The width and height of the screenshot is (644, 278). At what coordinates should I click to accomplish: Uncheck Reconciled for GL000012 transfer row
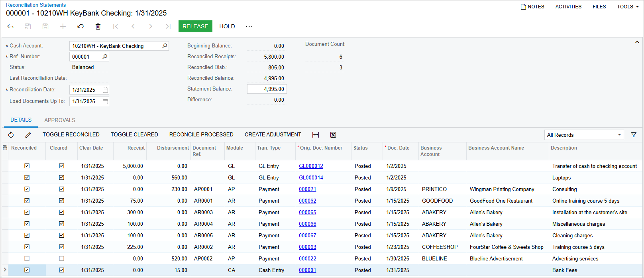click(x=27, y=166)
